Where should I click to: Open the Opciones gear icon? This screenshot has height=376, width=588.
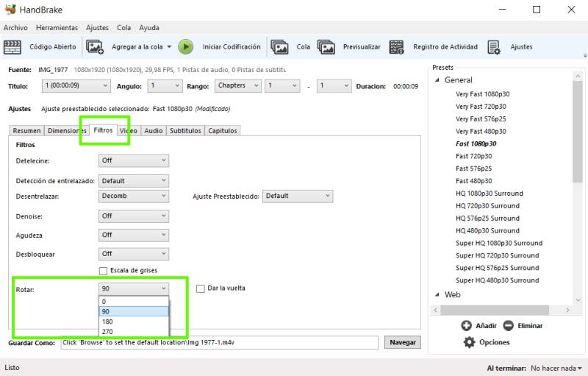[x=469, y=342]
